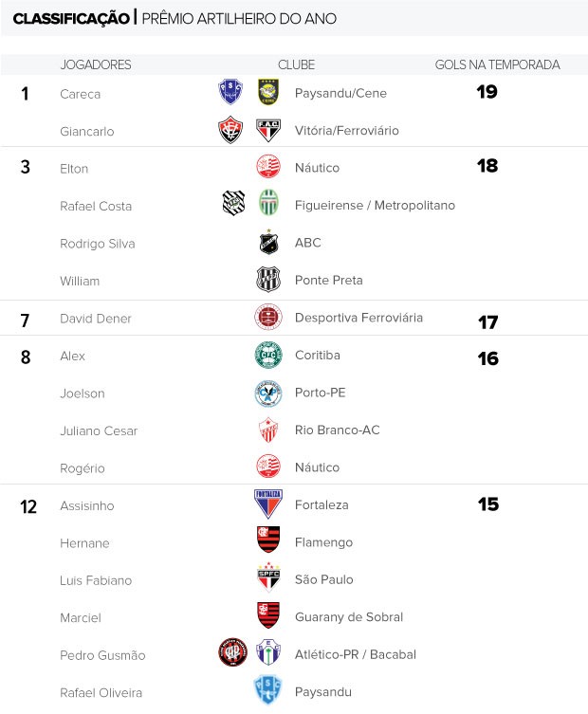This screenshot has width=588, height=714.
Task: Select the Porto-PE crest beside Joelson
Action: [268, 394]
